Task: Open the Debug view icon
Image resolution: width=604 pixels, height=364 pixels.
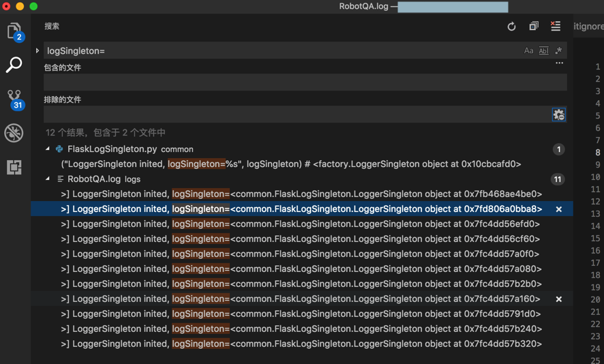Action: pyautogui.click(x=14, y=133)
